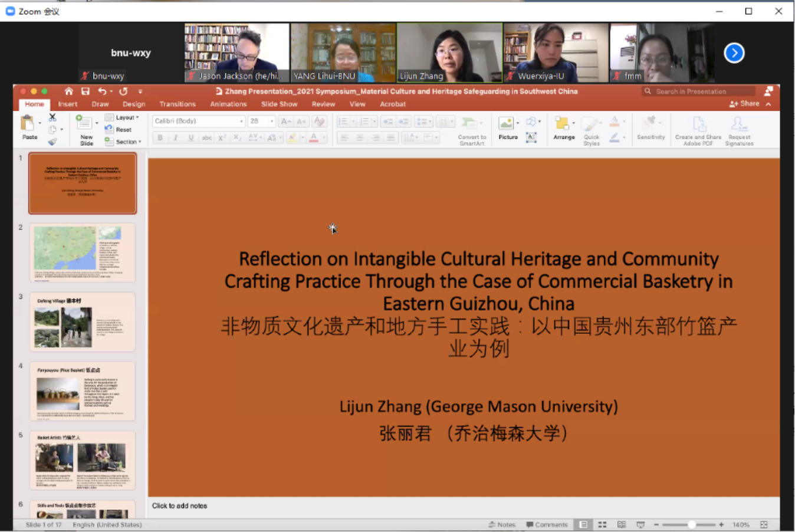
Task: Switch to the Transitions tab
Action: pyautogui.click(x=177, y=104)
